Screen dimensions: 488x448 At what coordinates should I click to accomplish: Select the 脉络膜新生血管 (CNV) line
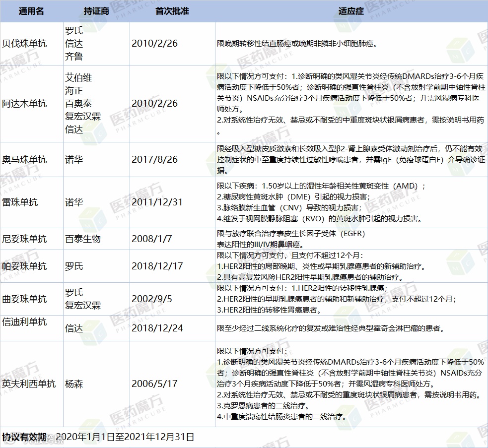pyautogui.click(x=289, y=207)
